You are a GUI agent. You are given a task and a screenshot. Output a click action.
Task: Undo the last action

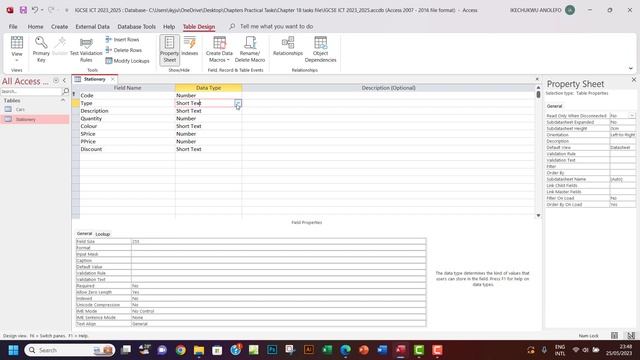pyautogui.click(x=35, y=10)
